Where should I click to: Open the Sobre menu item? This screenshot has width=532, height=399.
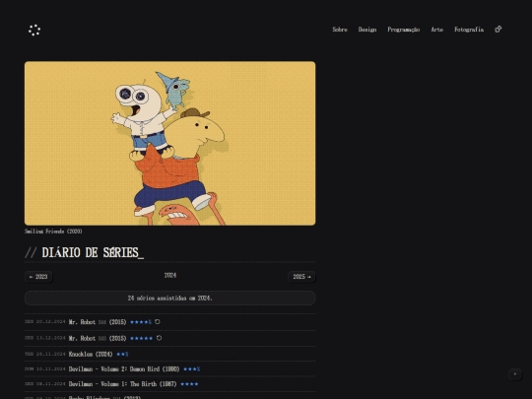340,30
